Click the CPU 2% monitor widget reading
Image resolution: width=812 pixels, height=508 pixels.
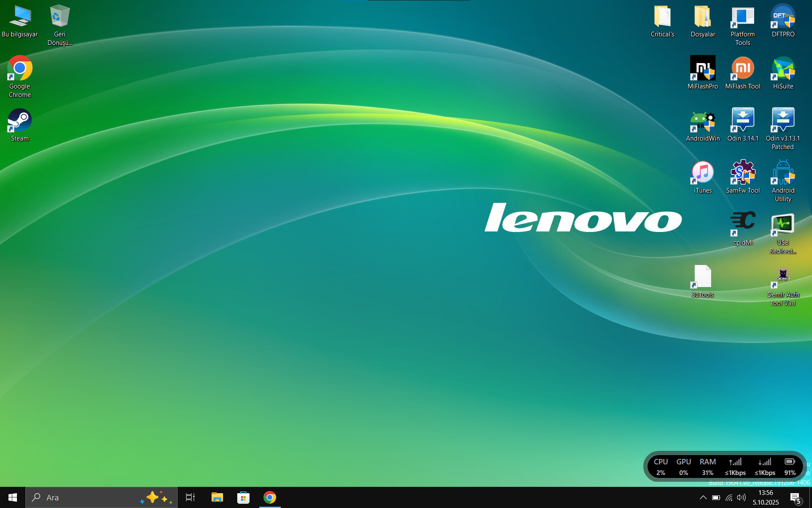[x=661, y=467]
